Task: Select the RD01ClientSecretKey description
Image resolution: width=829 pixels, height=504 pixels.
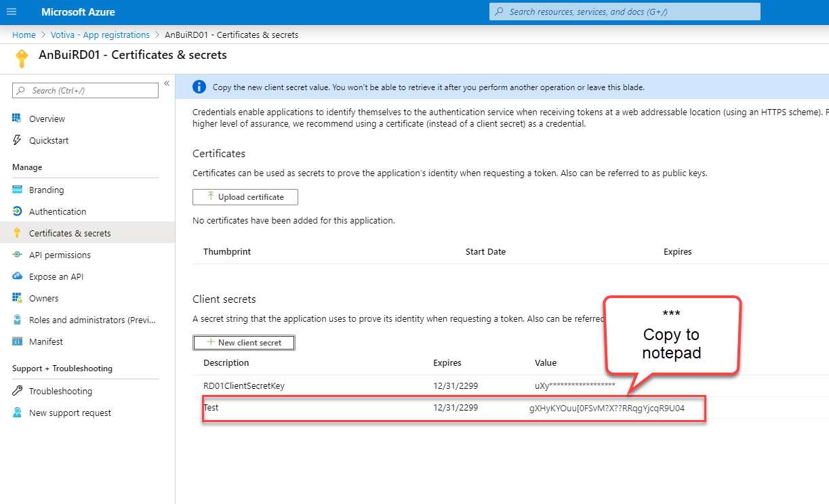Action: (244, 386)
